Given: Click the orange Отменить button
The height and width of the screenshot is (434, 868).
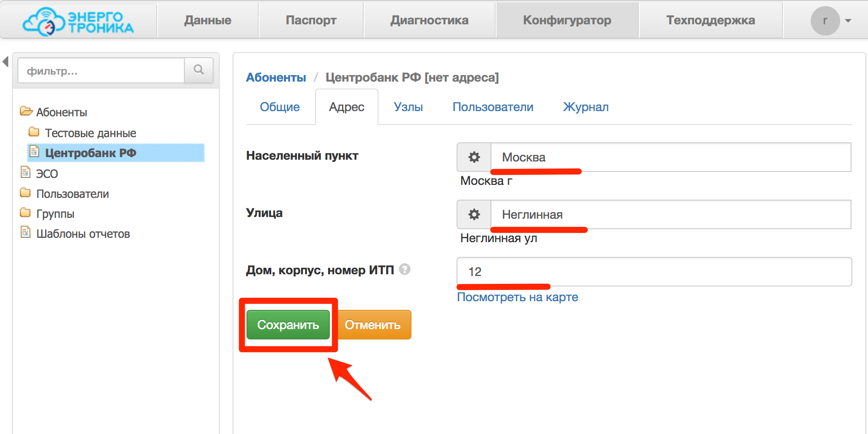Looking at the screenshot, I should pyautogui.click(x=373, y=325).
